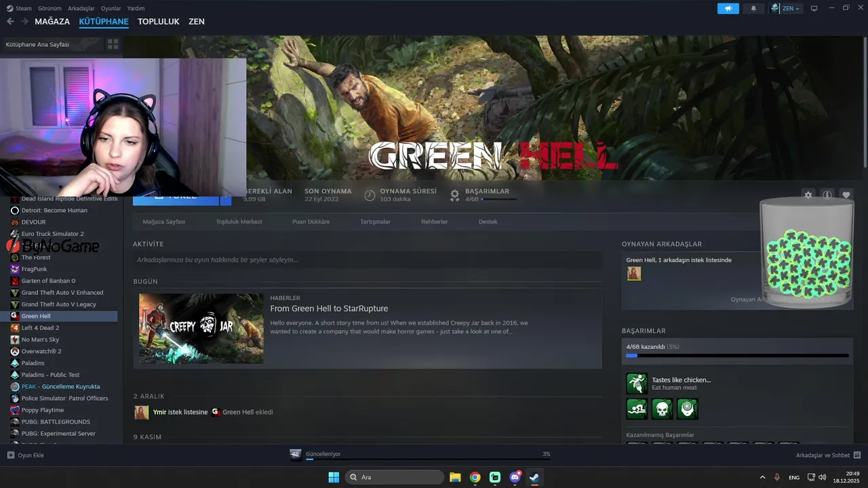Open the notifications bell

pyautogui.click(x=753, y=8)
